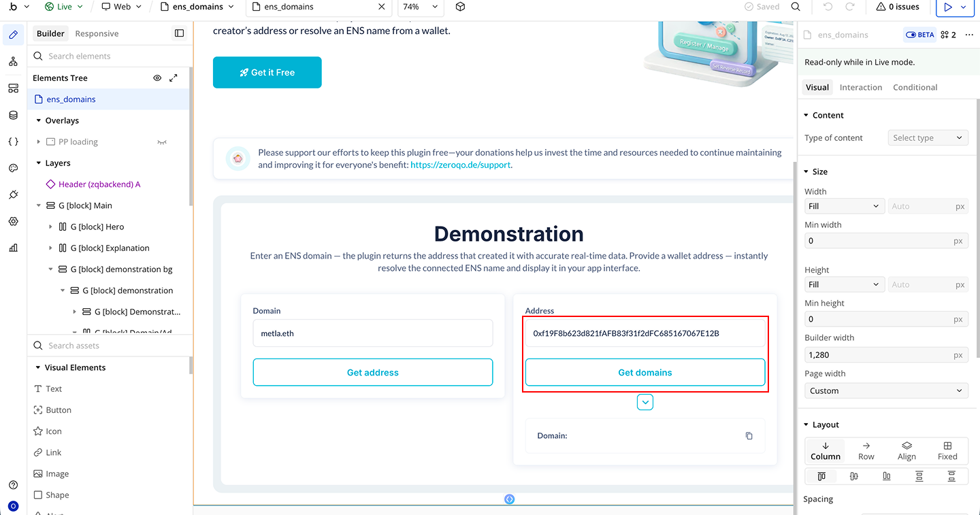Click the 0 issues button

point(898,7)
